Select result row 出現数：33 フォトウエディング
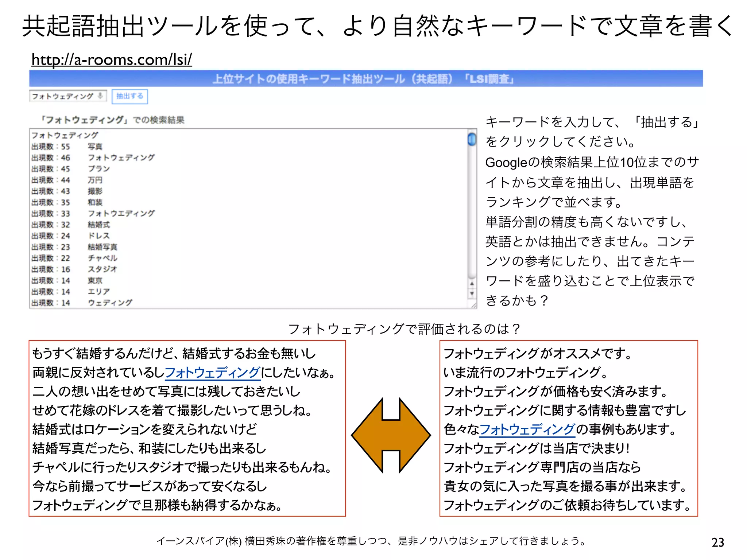 click(x=93, y=214)
